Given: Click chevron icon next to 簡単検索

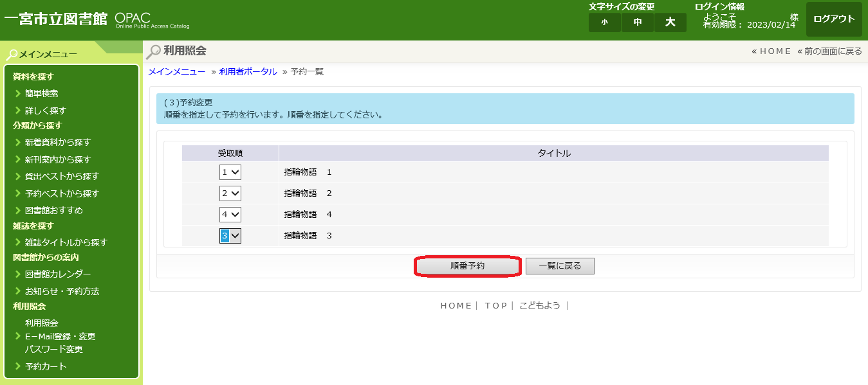Looking at the screenshot, I should (18, 93).
